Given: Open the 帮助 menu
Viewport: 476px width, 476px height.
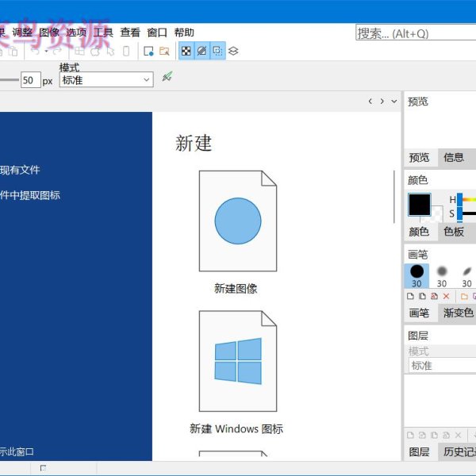Looking at the screenshot, I should tap(184, 33).
